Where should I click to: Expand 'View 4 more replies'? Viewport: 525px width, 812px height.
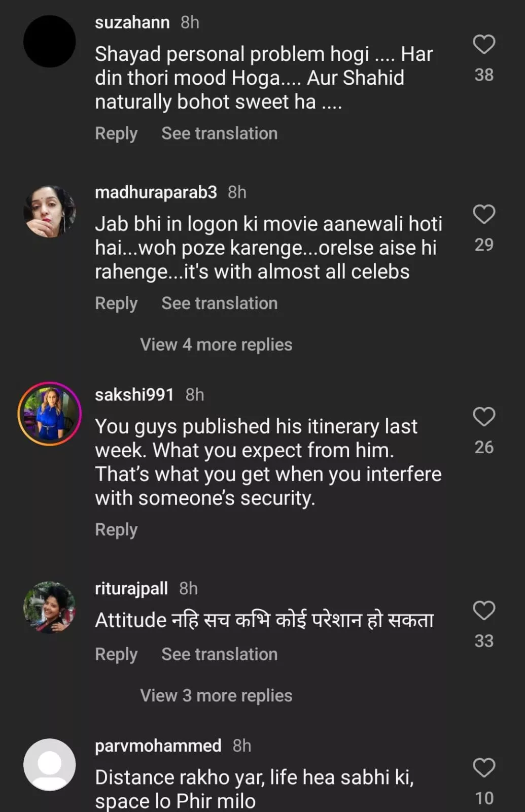(x=216, y=345)
